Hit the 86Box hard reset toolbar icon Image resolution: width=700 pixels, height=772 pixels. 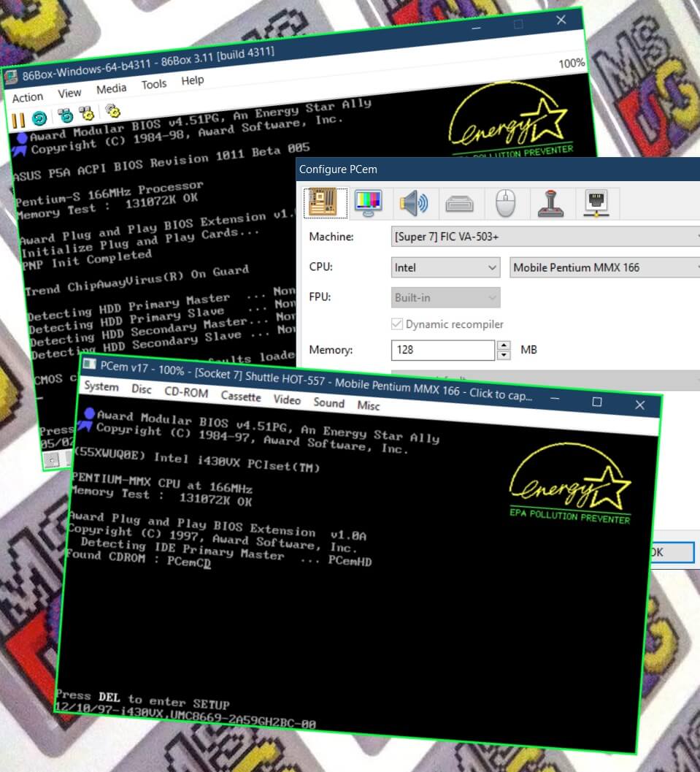tap(39, 118)
